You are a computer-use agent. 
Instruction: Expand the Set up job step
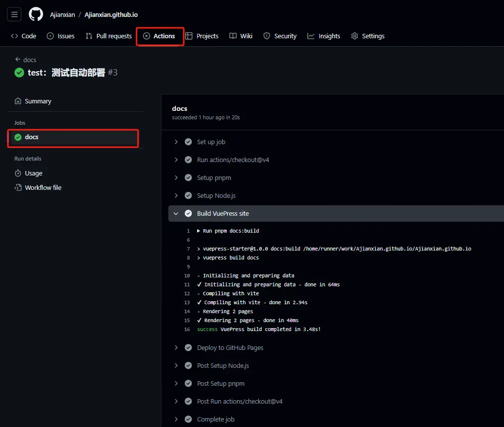(x=176, y=142)
